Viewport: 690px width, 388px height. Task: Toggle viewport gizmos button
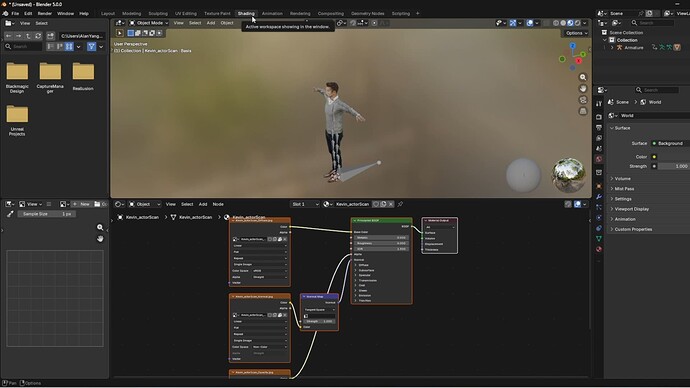tap(513, 23)
